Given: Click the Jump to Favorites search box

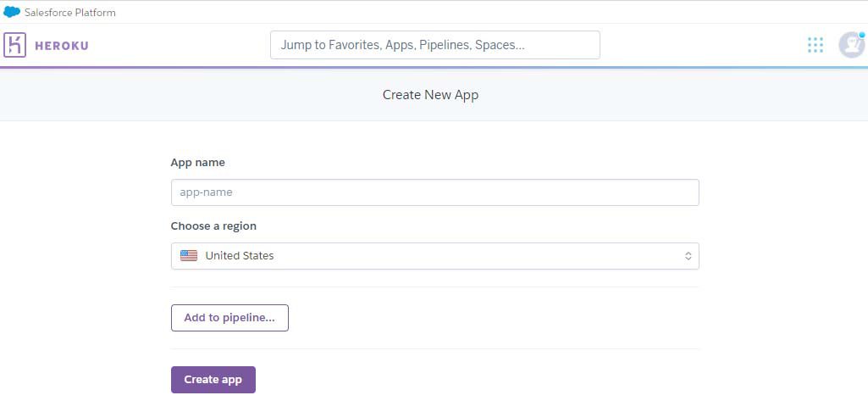Looking at the screenshot, I should (x=434, y=45).
